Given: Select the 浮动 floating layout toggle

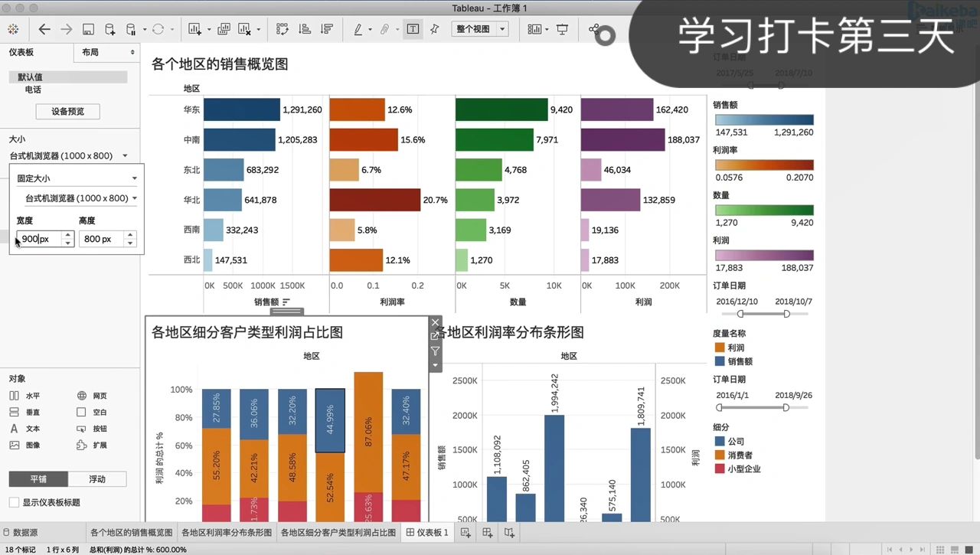Looking at the screenshot, I should 97,479.
